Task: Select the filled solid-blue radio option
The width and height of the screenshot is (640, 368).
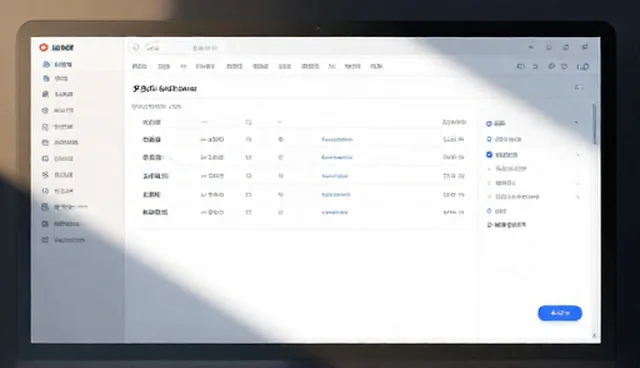Action: 489,155
